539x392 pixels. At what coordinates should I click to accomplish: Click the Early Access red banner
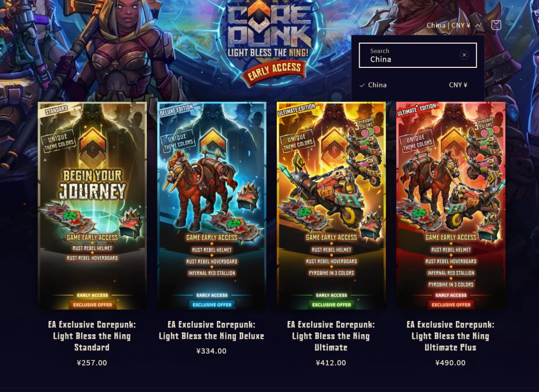point(274,72)
